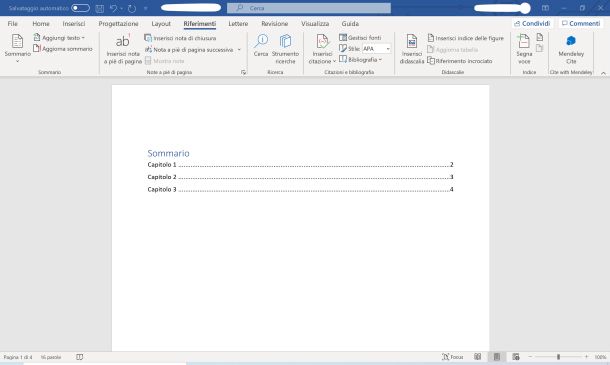Open the Guida tab
Image resolution: width=610 pixels, height=365 pixels.
point(350,23)
